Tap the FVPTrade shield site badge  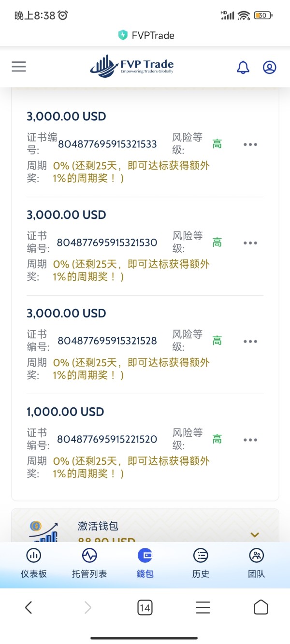pos(123,35)
